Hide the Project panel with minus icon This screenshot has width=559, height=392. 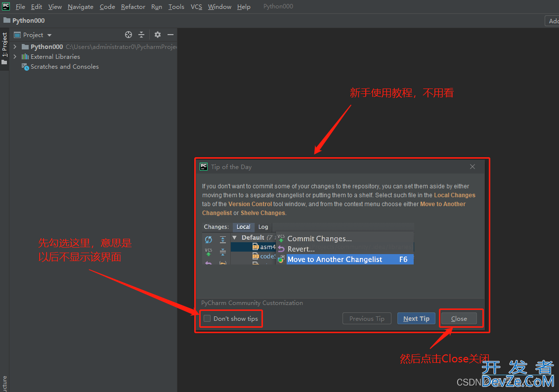coord(171,35)
